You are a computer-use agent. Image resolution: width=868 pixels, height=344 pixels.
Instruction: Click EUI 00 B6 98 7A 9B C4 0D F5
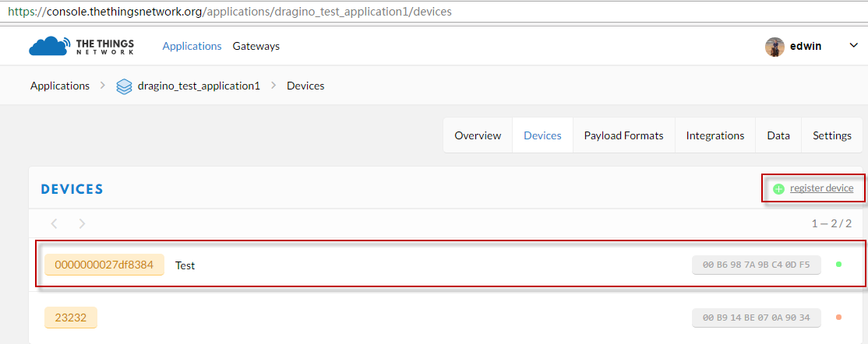pyautogui.click(x=756, y=265)
